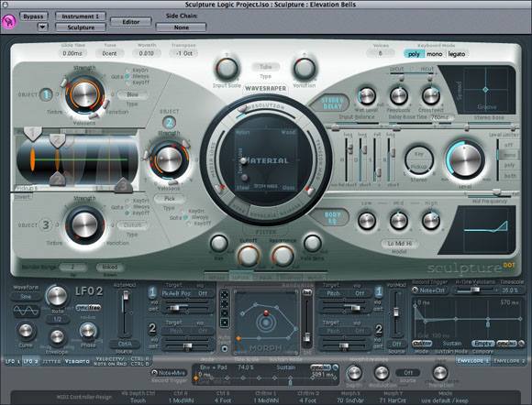The width and height of the screenshot is (532, 405).
Task: Click the Transpose -1 Oct field
Action: click(184, 53)
